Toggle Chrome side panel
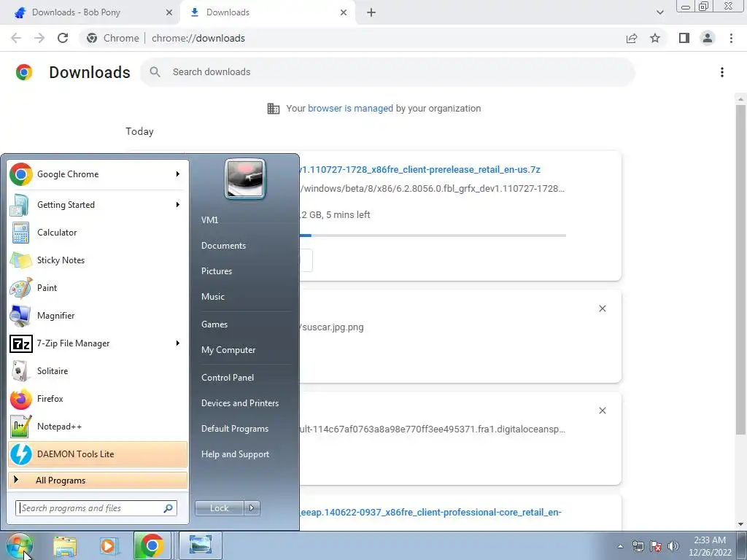Screen dimensions: 747x560 (684, 38)
